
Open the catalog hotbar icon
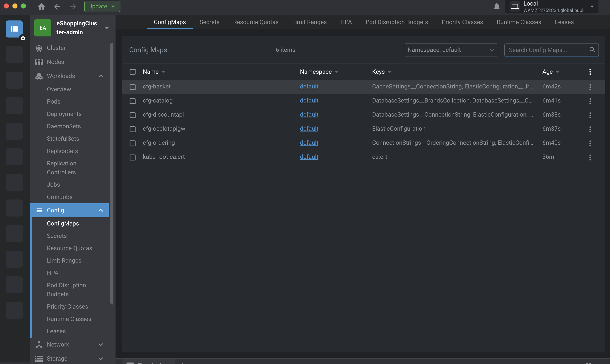click(x=14, y=29)
